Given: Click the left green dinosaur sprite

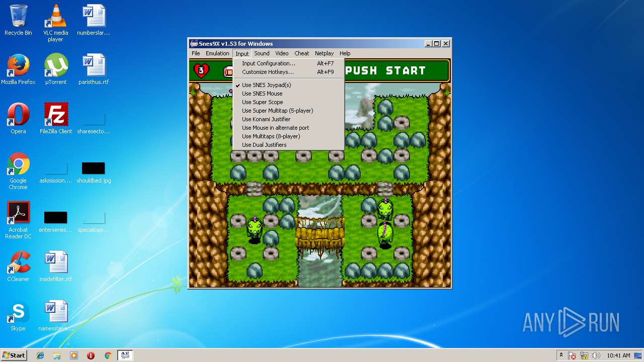Looking at the screenshot, I should point(255,230).
